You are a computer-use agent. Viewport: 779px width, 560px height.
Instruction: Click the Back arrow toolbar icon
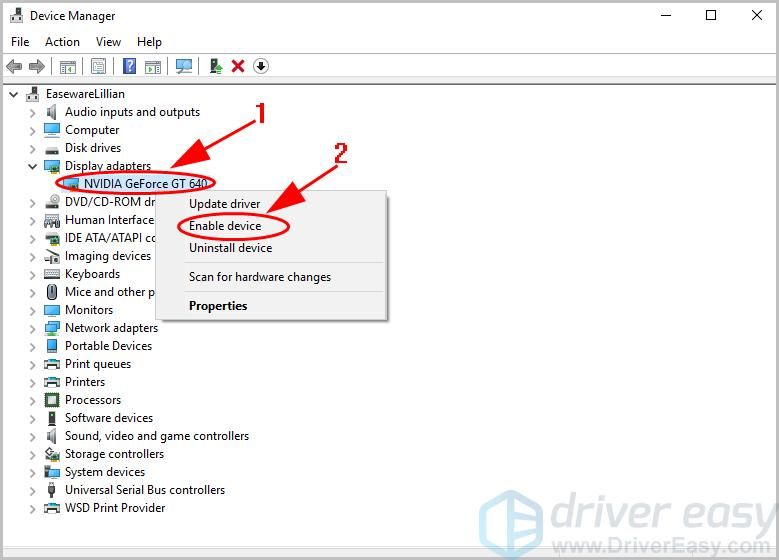click(x=14, y=67)
